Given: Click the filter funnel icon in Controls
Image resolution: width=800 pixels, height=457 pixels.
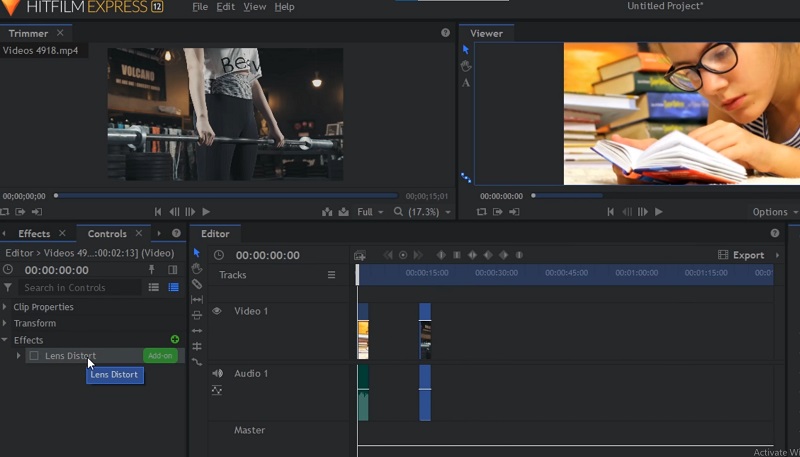Looking at the screenshot, I should coord(9,288).
